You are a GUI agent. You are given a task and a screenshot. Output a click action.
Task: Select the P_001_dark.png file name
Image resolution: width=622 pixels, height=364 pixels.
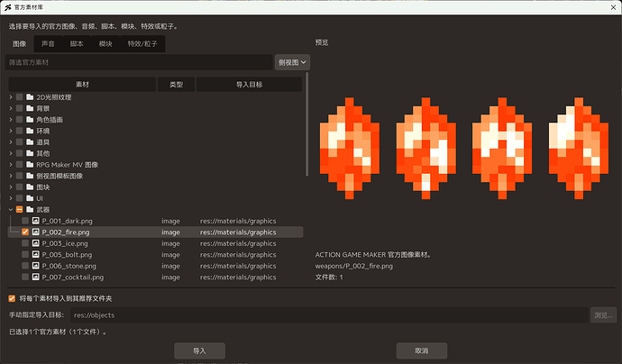tap(67, 221)
